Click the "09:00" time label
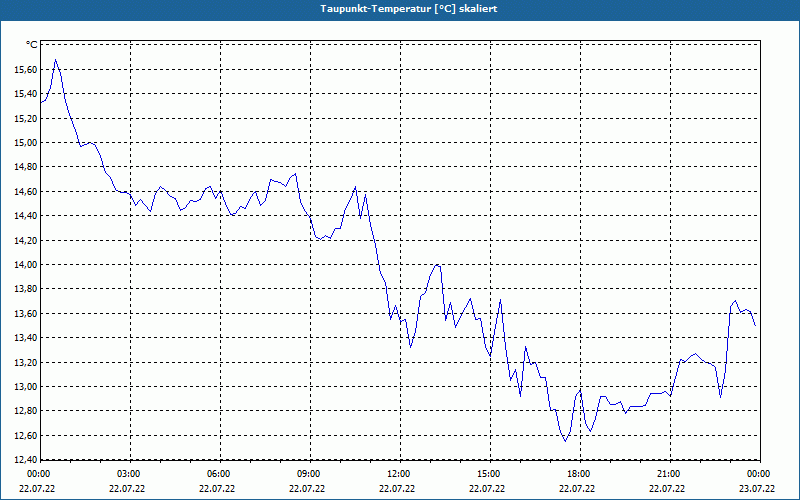The width and height of the screenshot is (800, 500). [x=308, y=474]
